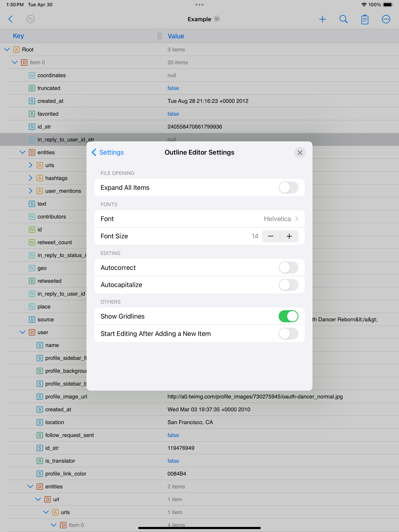Viewport: 399px width, 532px height.
Task: Tap false value of follow_request_sent
Action: tap(173, 435)
